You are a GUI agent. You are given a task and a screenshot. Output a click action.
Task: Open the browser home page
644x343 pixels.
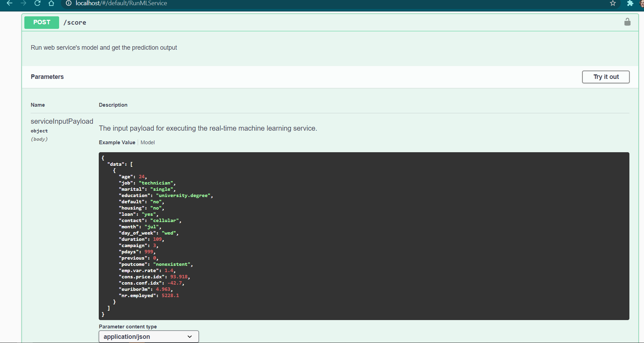tap(51, 3)
